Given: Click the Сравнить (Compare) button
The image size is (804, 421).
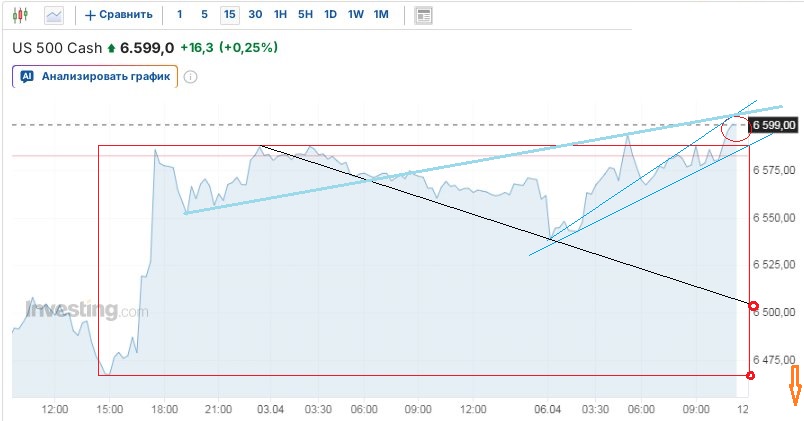Looking at the screenshot, I should (119, 15).
